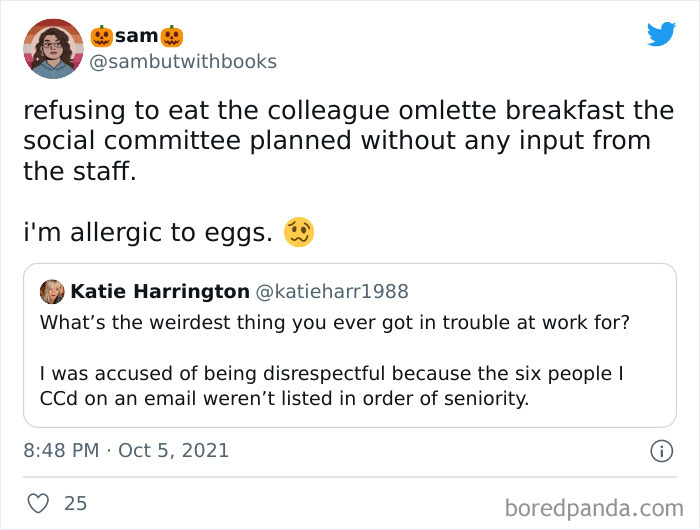Click the "i'm allergic to eggs" line
The image size is (700, 530).
point(148,234)
